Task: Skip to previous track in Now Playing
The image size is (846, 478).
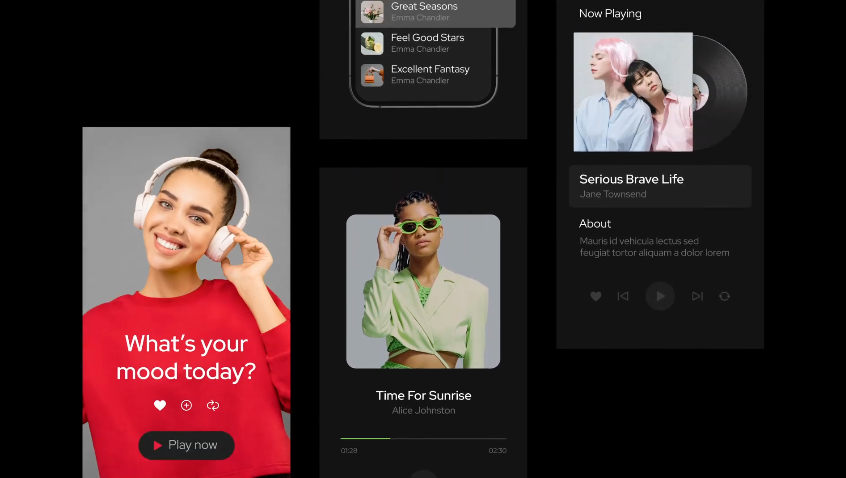Action: [x=623, y=296]
